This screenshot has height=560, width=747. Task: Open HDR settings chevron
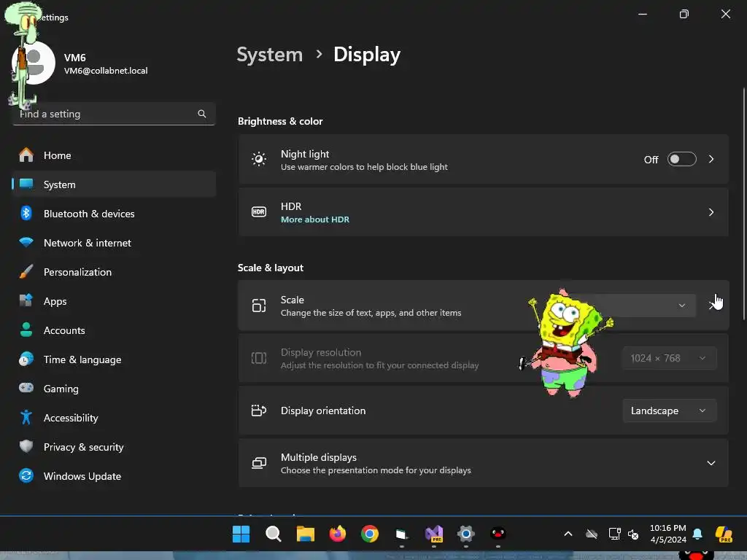click(711, 212)
